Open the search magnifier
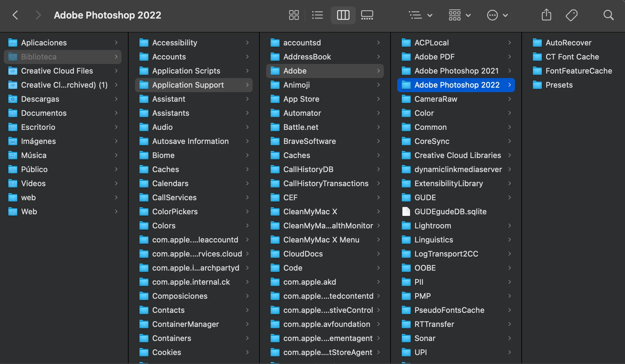This screenshot has height=364, width=625. pyautogui.click(x=608, y=15)
